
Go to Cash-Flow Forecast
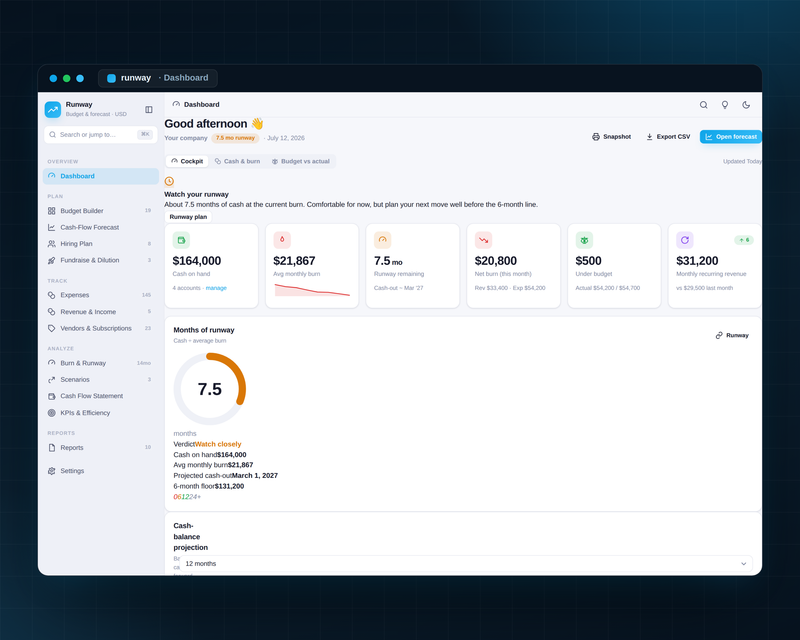[x=101, y=227]
